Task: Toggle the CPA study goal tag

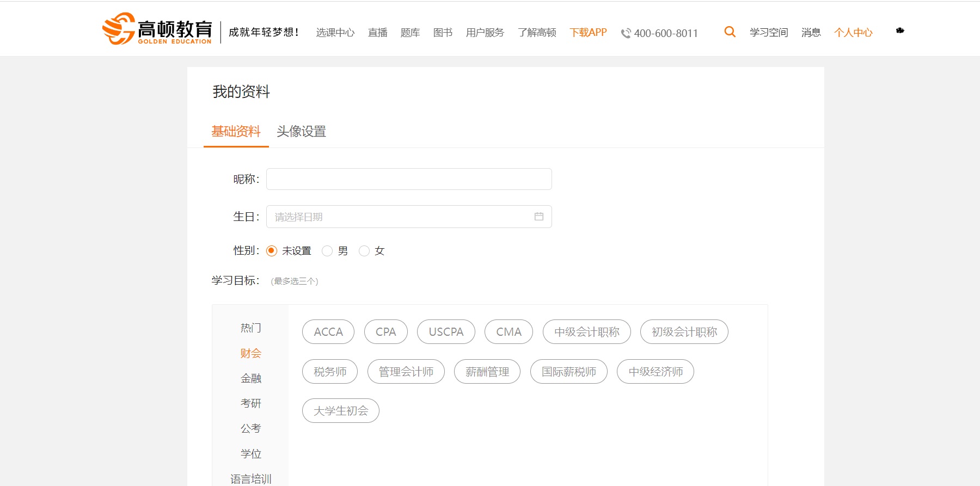Action: pyautogui.click(x=386, y=332)
